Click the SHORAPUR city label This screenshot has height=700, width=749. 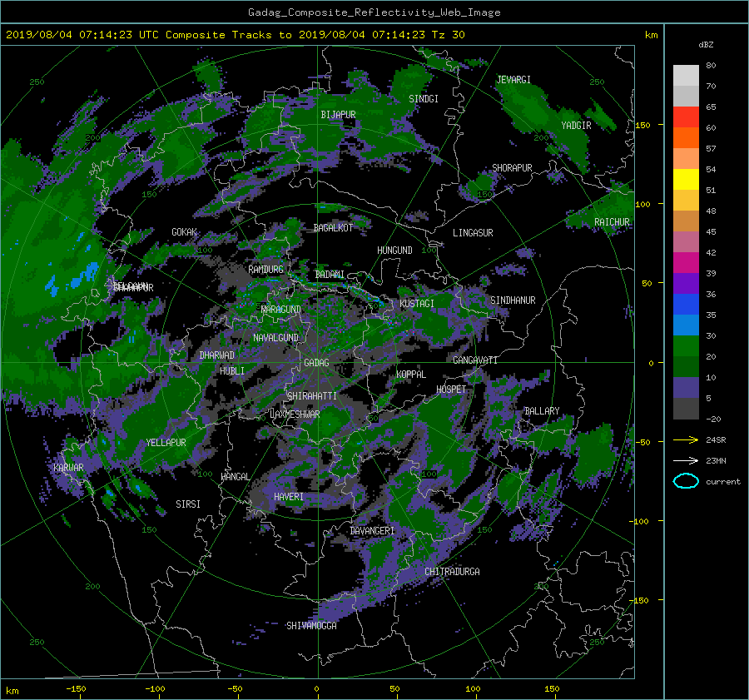tap(512, 168)
